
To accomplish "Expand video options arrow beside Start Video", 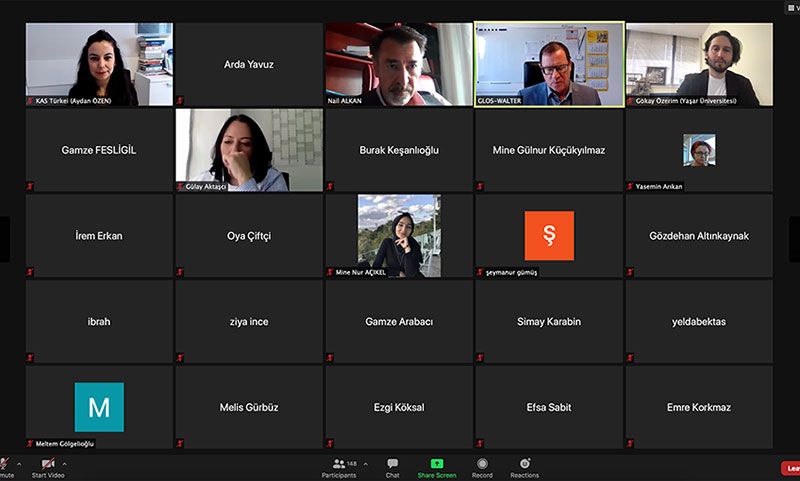I will 64,463.
